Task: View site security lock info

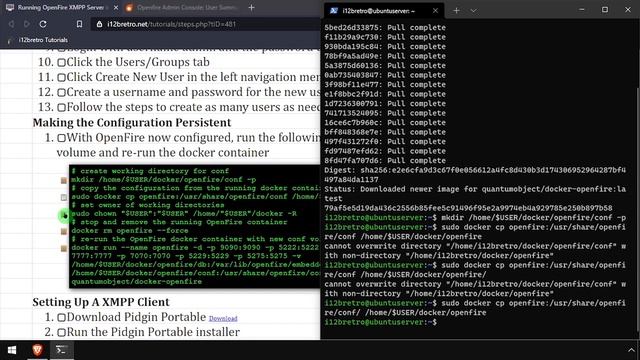Action: point(99,24)
